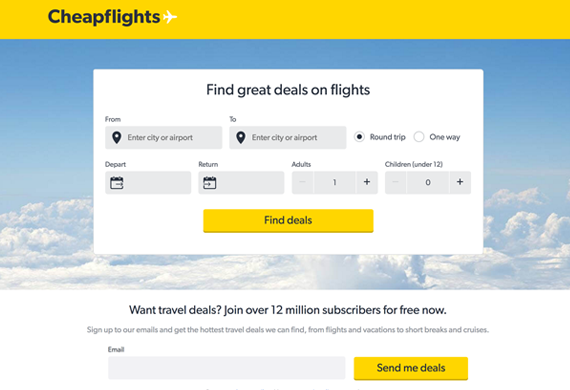Click the Send me deals button
The image size is (570, 390).
point(411,368)
